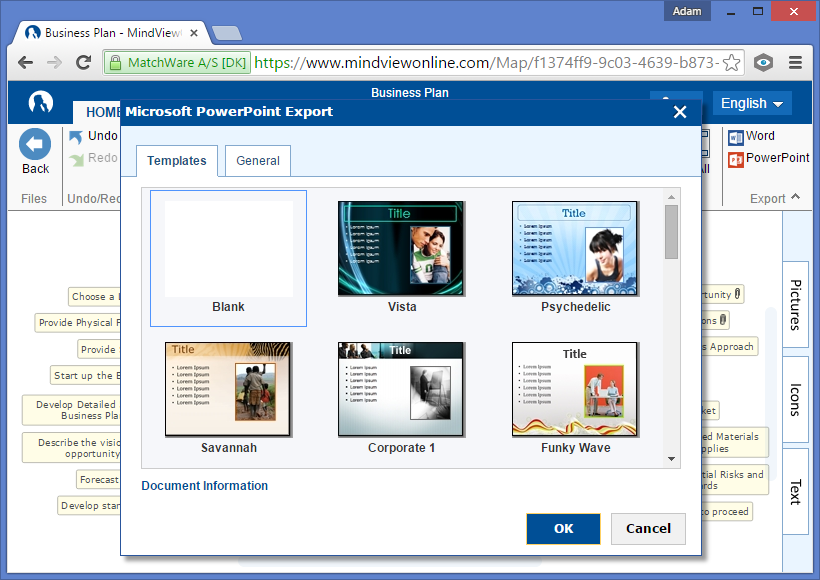
Task: Select the 'Risks and' node on the right
Action: (735, 480)
